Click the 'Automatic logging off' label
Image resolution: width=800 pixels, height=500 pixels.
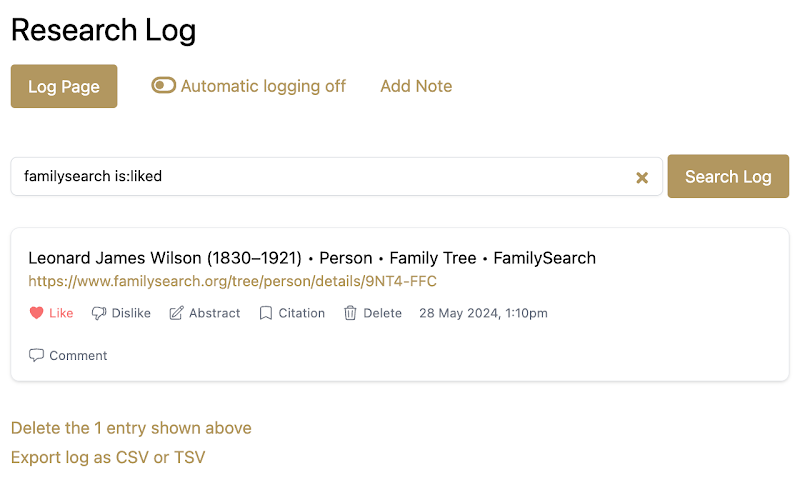[263, 86]
